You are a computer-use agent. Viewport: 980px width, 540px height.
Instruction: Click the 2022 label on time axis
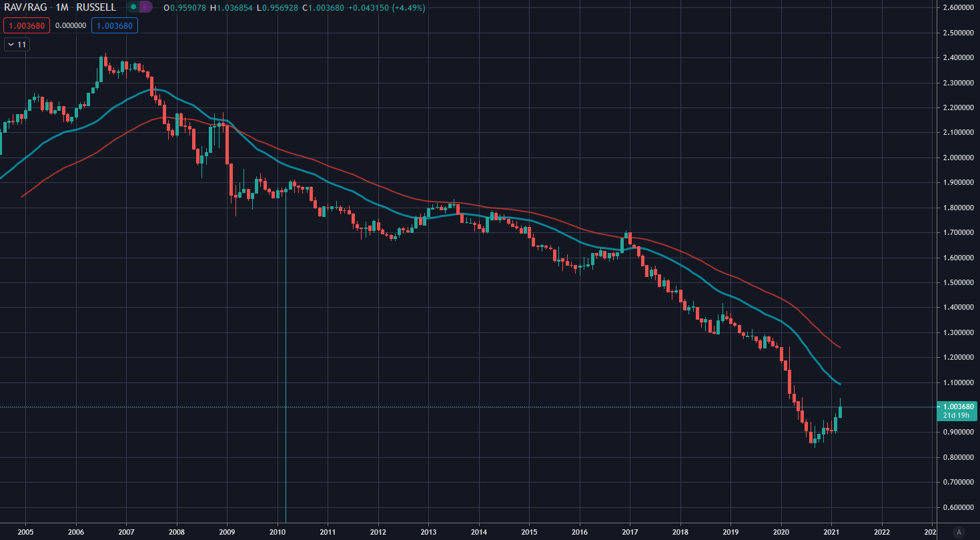click(x=882, y=532)
